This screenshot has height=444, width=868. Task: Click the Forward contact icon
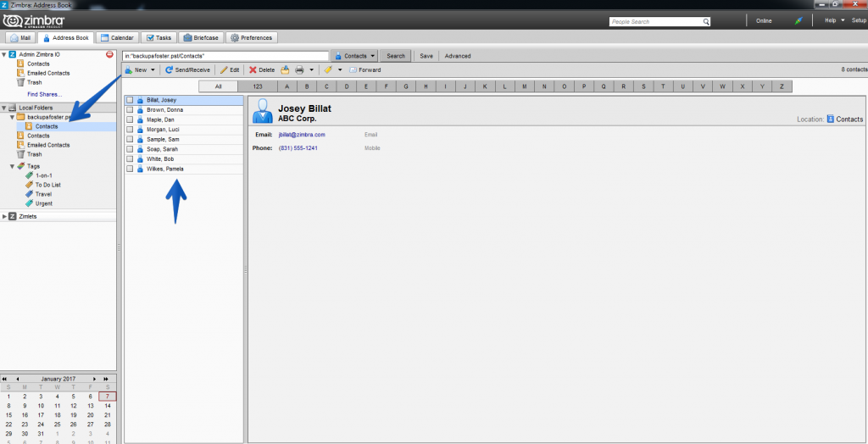[x=352, y=70]
